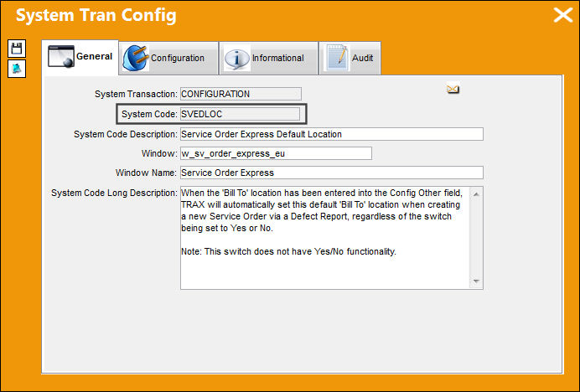Click the System Transaction label

136,94
